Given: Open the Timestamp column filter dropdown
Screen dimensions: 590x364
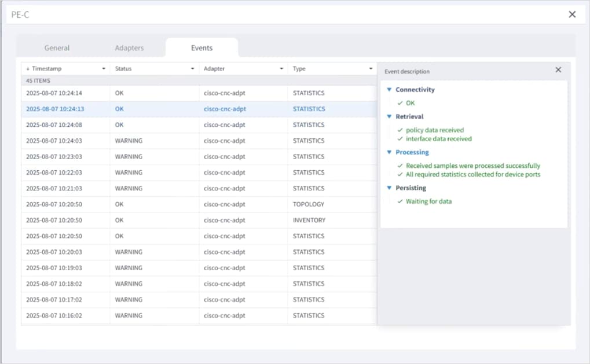Looking at the screenshot, I should 104,68.
